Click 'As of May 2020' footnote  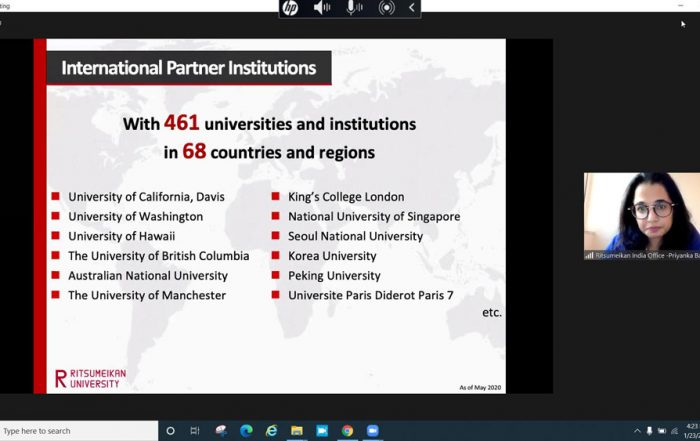pos(480,387)
